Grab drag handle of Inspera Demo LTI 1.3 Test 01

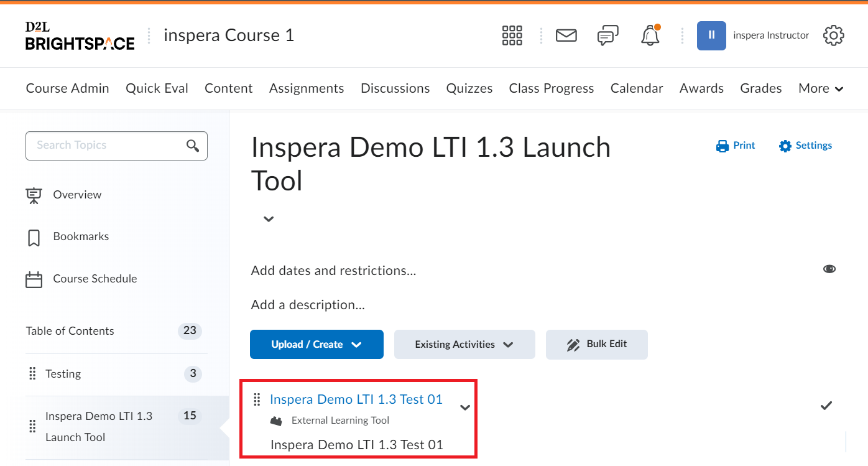click(257, 399)
